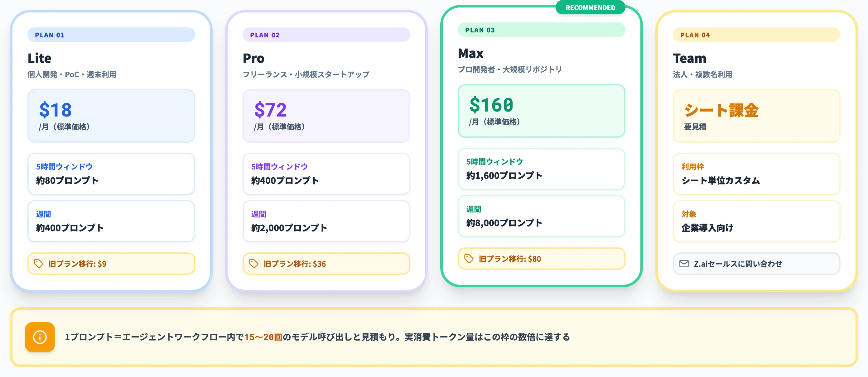Viewport: 868px width, 377px height.
Task: Click the フリーランス・小規模スタートアップ subtitle
Action: pyautogui.click(x=306, y=74)
